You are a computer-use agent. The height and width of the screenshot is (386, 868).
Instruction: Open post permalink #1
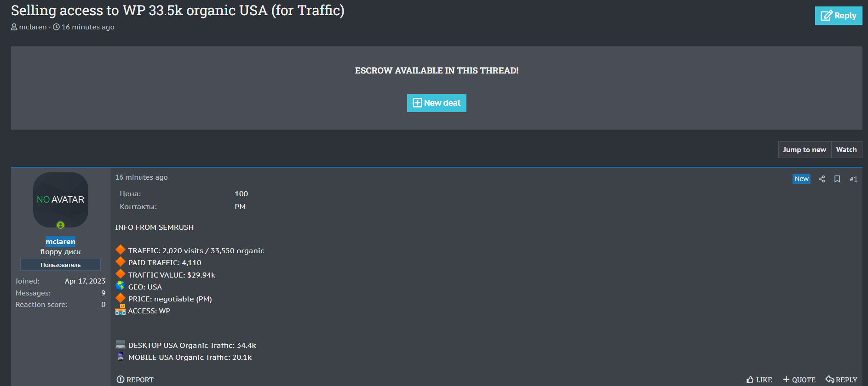[x=853, y=179]
